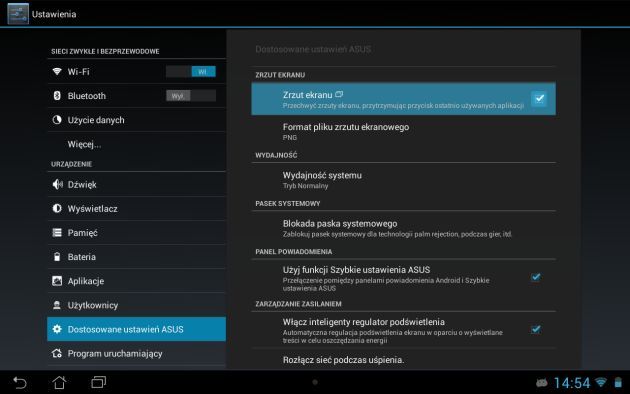Tap the Tryb Normalny value text
Image resolution: width=630 pixels, height=394 pixels.
(x=305, y=186)
